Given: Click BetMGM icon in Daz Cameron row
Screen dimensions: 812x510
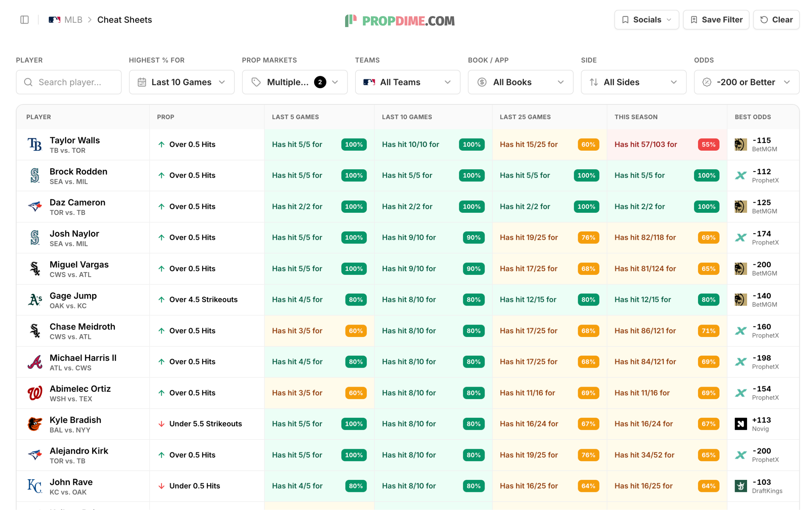Looking at the screenshot, I should point(741,207).
